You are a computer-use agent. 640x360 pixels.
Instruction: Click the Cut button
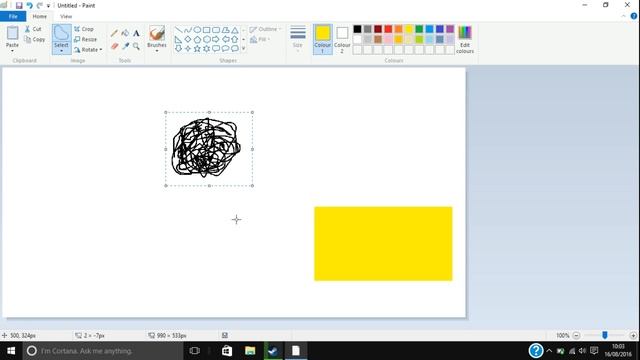(x=33, y=29)
